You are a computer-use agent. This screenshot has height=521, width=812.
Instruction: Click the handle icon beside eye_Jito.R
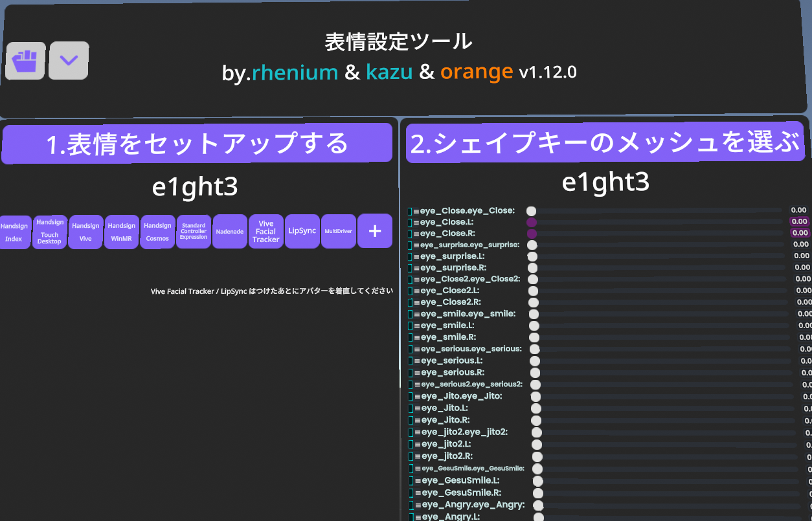point(417,420)
